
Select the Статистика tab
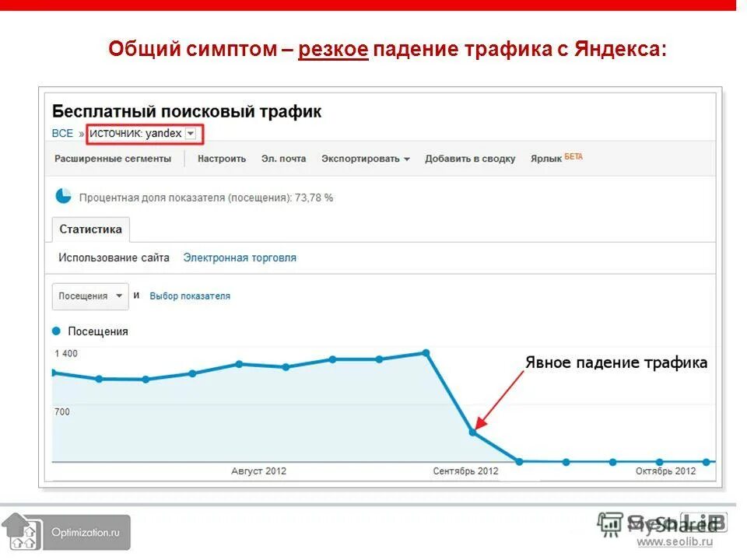tap(90, 229)
